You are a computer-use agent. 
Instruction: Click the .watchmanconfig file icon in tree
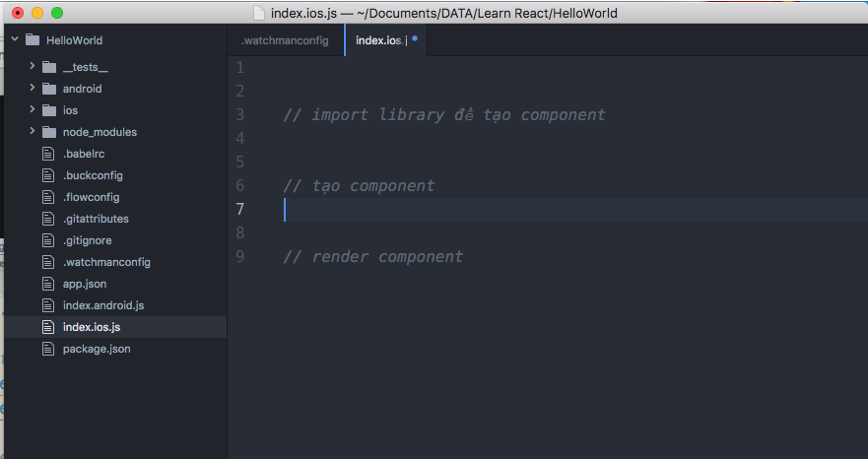point(48,262)
